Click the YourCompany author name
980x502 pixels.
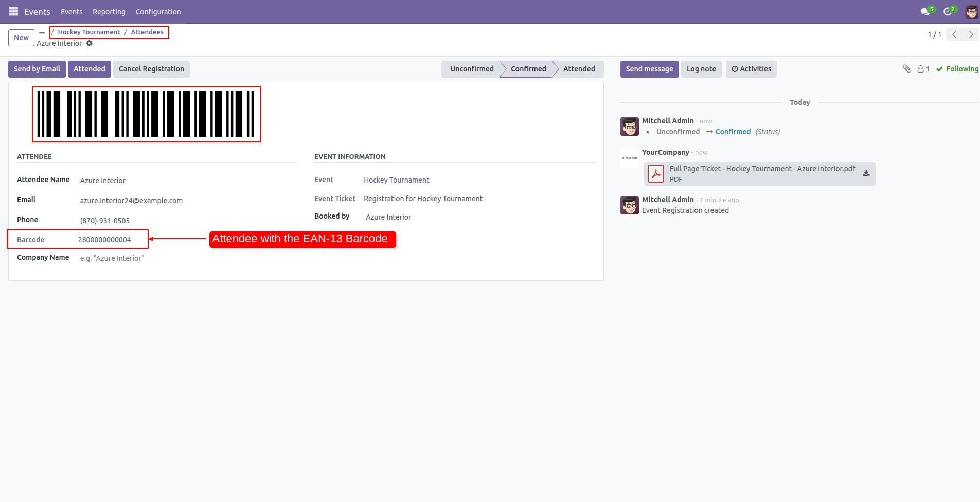pos(666,152)
